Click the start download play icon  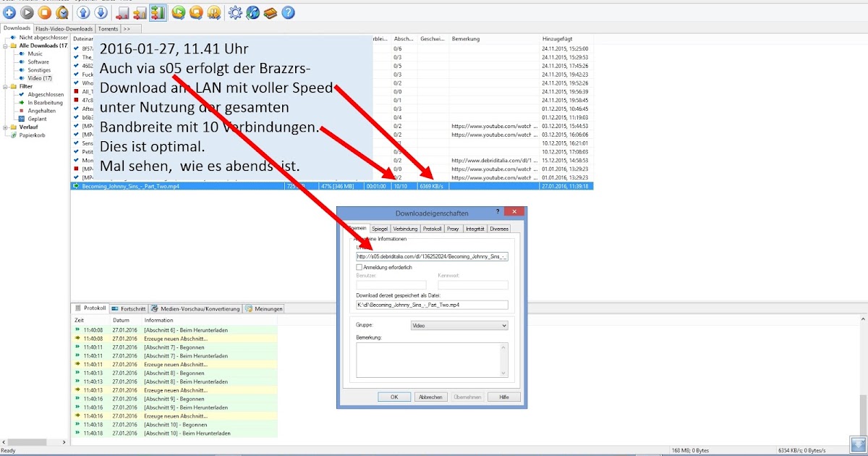pos(27,12)
